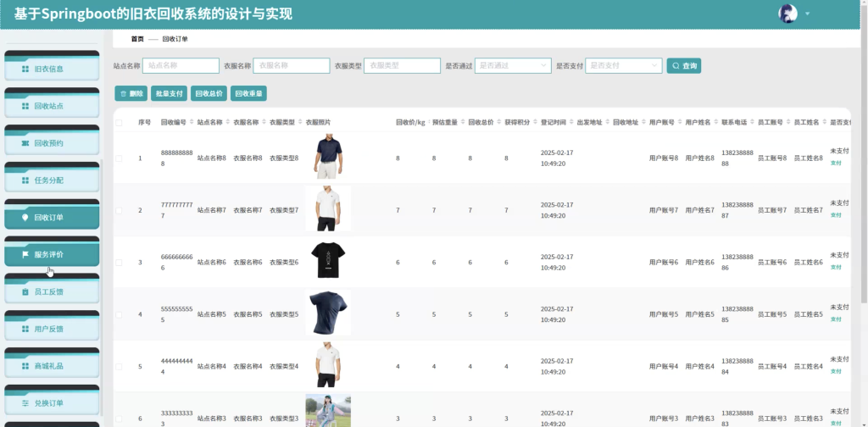Screen dimensions: 868x427
Task: Focus the 衣服类型 search field
Action: (403, 65)
